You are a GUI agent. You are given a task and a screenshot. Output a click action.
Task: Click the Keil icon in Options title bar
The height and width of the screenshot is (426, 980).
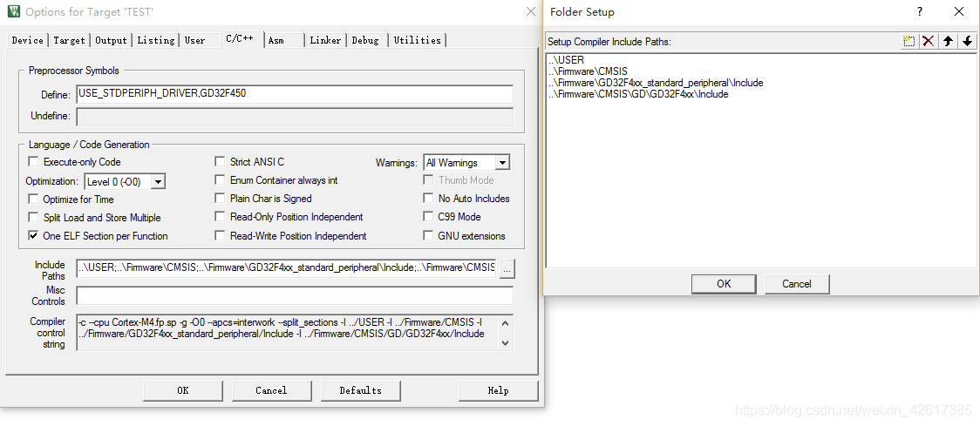[12, 11]
